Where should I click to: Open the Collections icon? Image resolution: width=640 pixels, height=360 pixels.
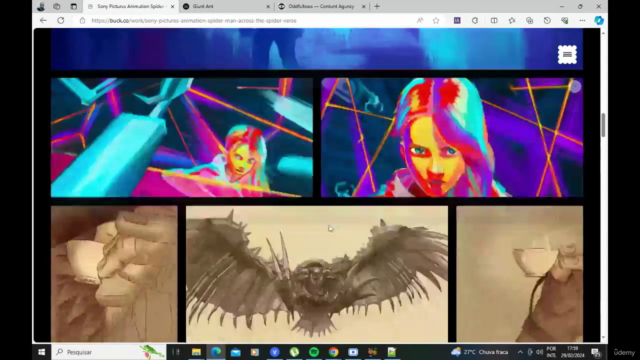(x=529, y=20)
